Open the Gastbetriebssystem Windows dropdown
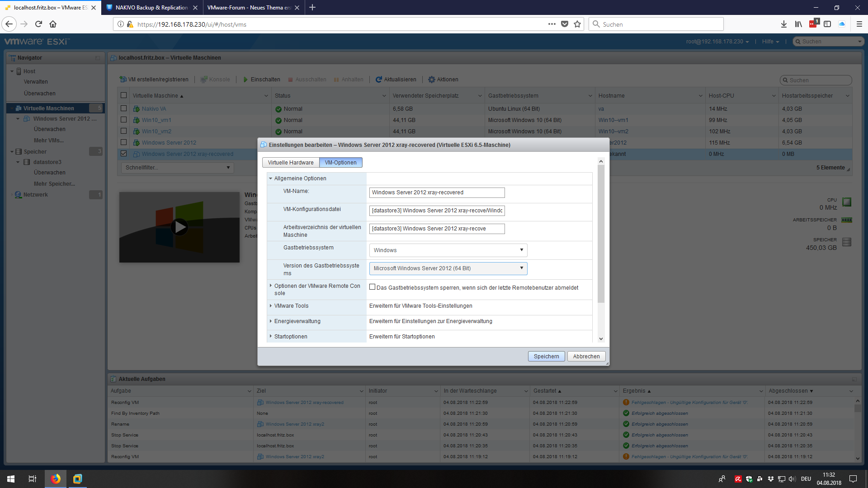This screenshot has width=868, height=488. 448,250
